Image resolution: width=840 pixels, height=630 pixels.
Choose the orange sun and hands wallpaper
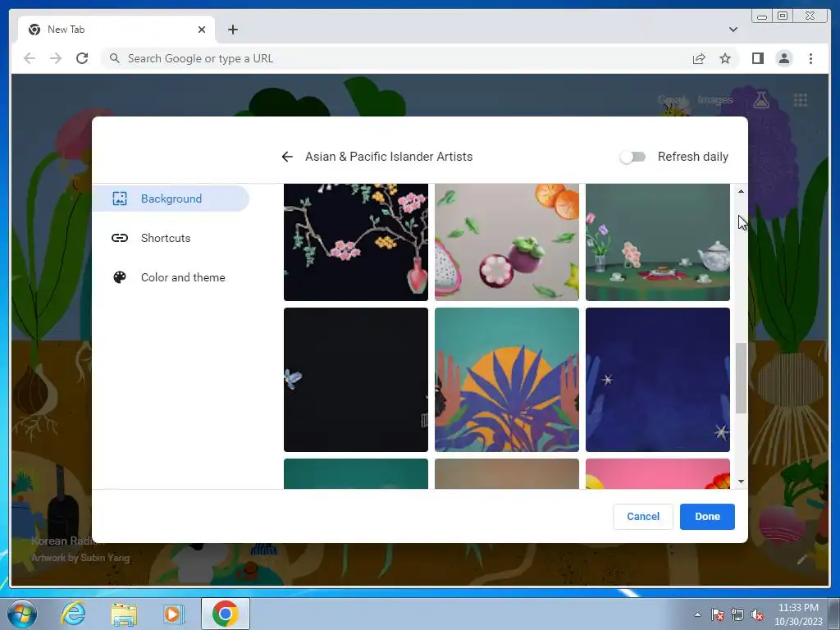pos(507,379)
